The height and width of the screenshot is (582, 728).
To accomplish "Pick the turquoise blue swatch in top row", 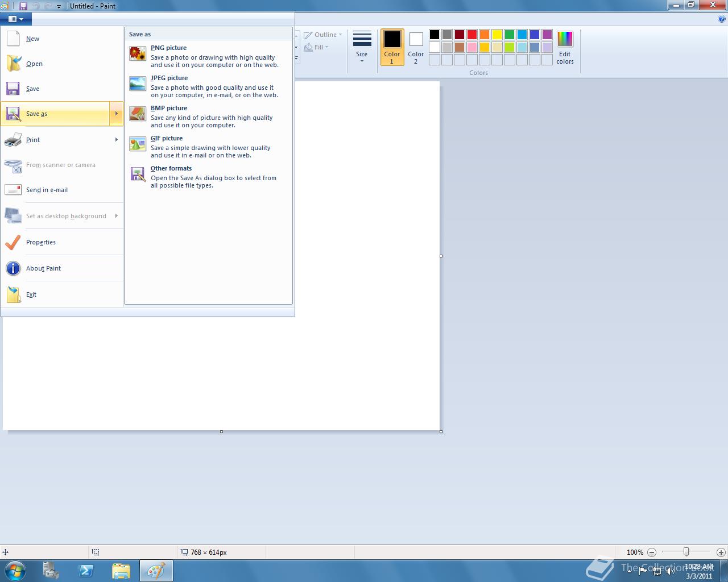I will [522, 35].
